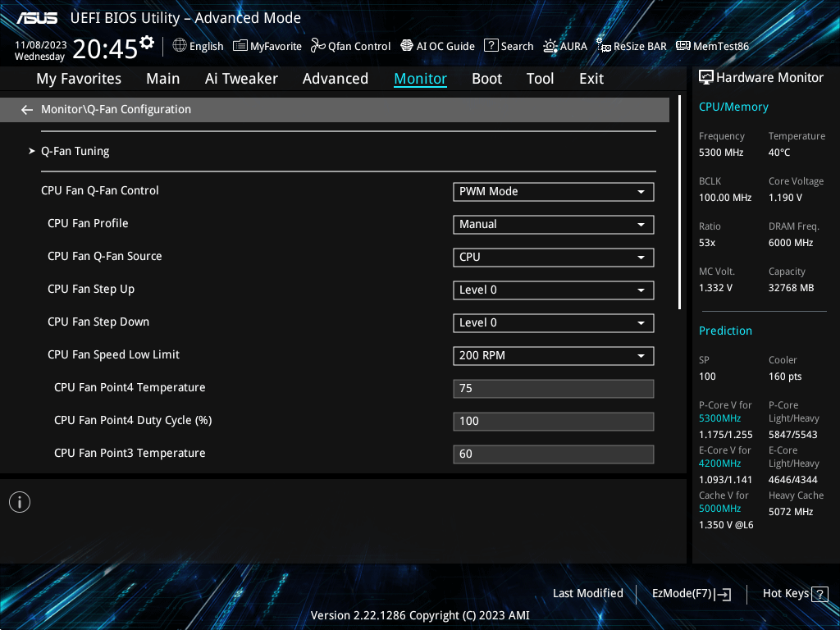Click Prediction section heading
Screen dimensions: 840x630
725,331
